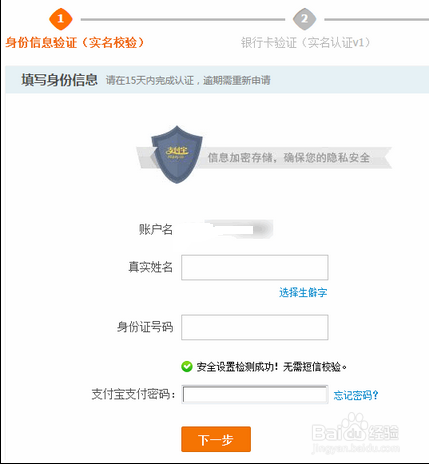Click the orange step 1 diamond icon
The image size is (429, 466).
[60, 19]
